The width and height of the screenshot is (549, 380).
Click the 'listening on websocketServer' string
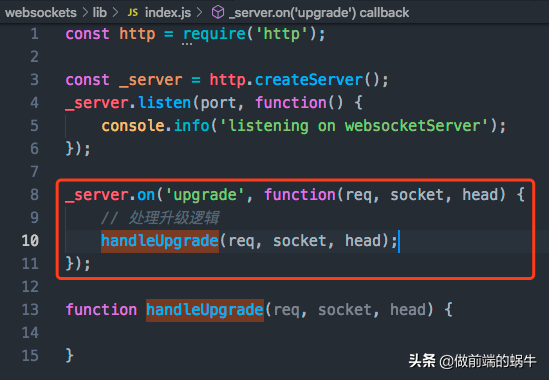coord(354,126)
